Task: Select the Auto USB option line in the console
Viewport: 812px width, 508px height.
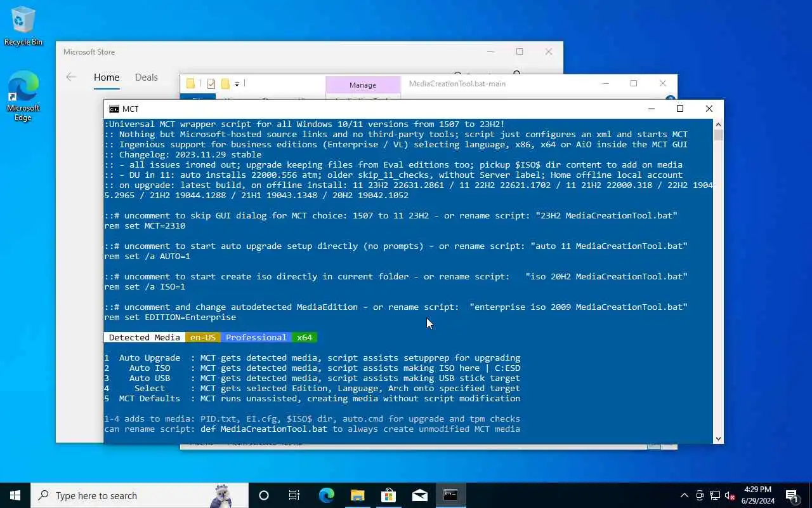Action: click(x=312, y=378)
